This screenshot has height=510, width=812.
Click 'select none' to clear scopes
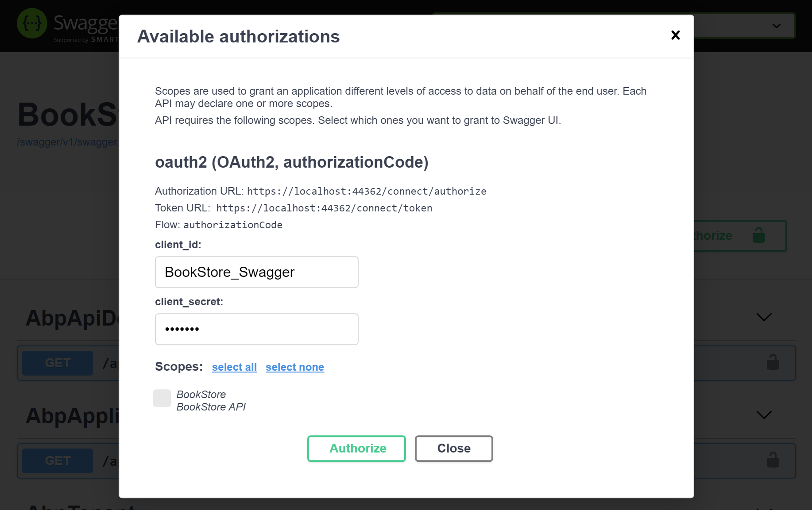[295, 367]
